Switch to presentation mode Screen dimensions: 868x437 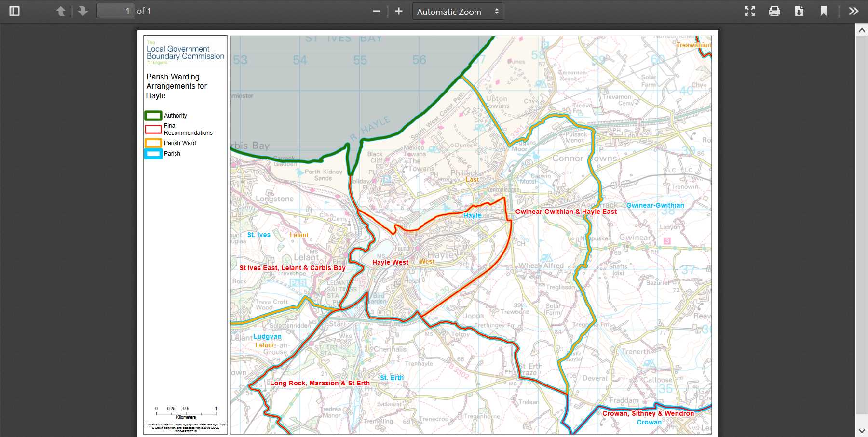click(x=750, y=11)
